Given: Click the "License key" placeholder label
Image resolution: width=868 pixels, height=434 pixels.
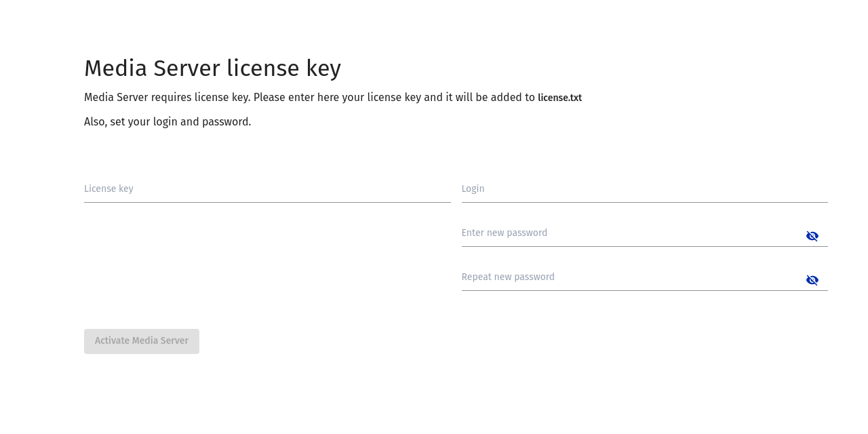Looking at the screenshot, I should coord(108,189).
